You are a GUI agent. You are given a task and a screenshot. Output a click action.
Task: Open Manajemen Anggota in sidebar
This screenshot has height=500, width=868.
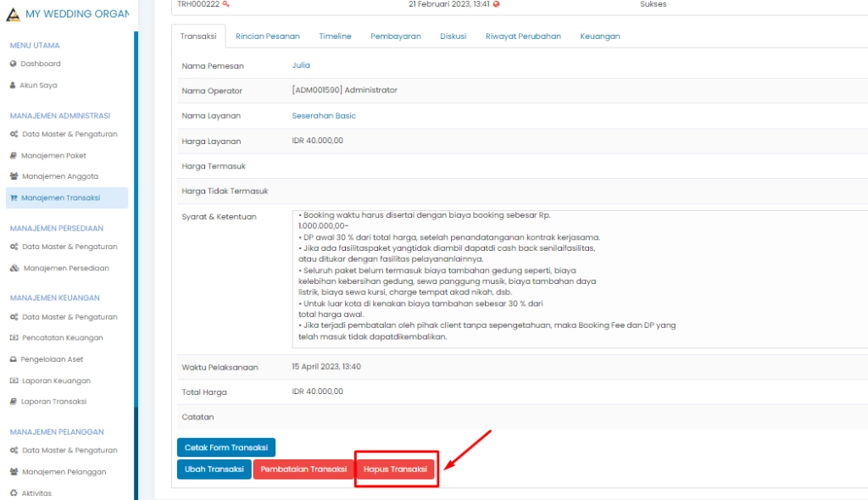click(x=59, y=176)
